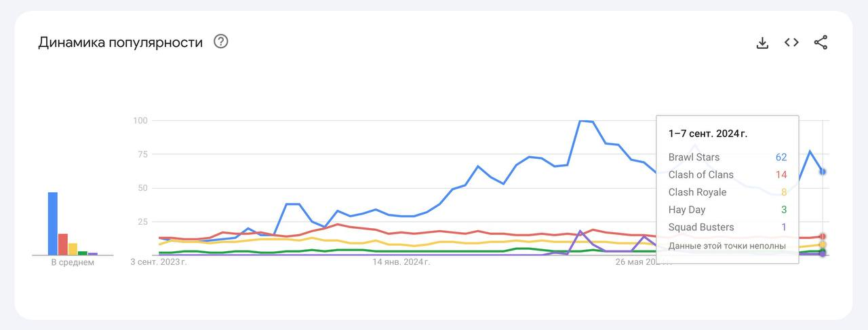The image size is (868, 330).
Task: Click the "В среднем" label
Action: [73, 263]
